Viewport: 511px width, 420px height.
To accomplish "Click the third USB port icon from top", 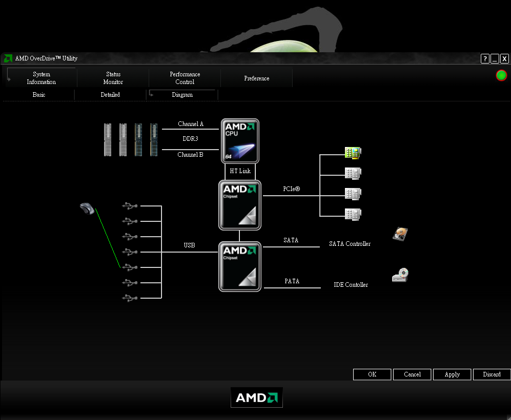I will (x=130, y=236).
